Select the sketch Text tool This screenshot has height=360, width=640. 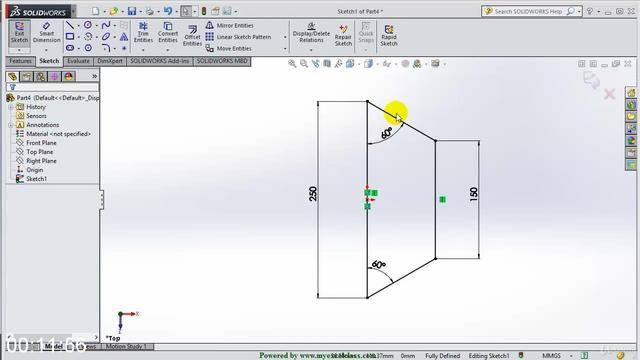pyautogui.click(x=124, y=37)
